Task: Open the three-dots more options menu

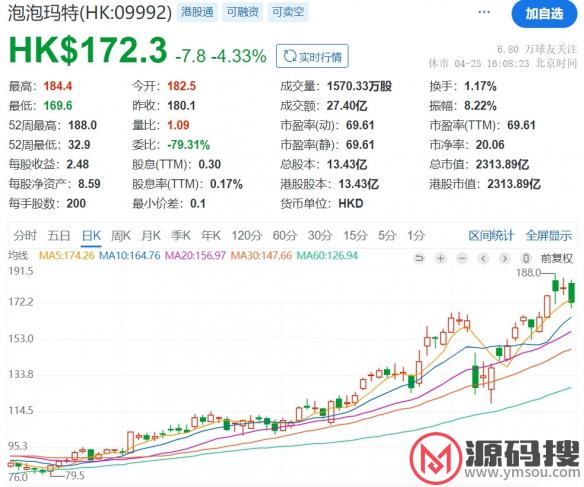Action: point(484,12)
